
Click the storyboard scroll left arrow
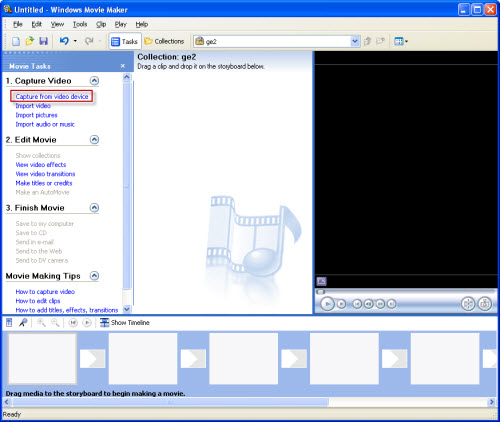coord(6,402)
